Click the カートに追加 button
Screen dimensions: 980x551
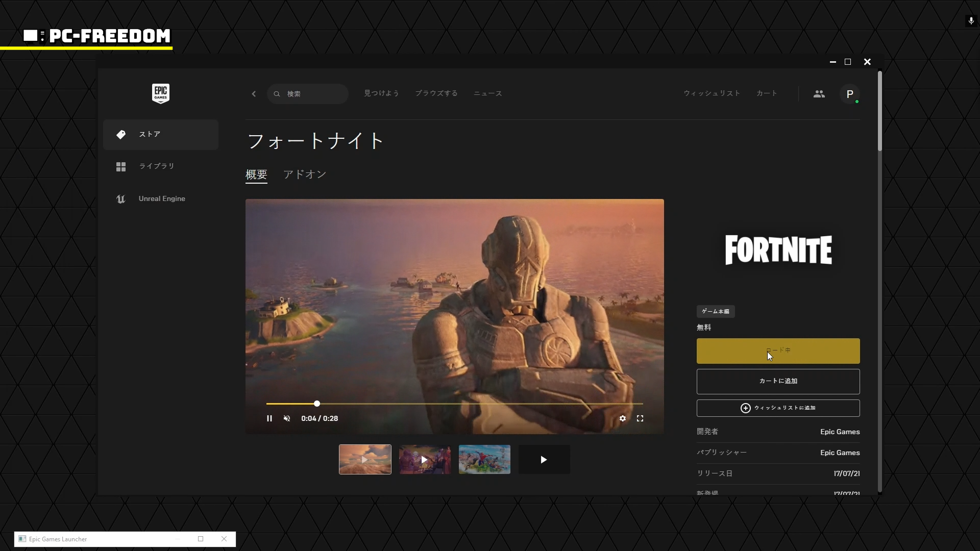[778, 381]
